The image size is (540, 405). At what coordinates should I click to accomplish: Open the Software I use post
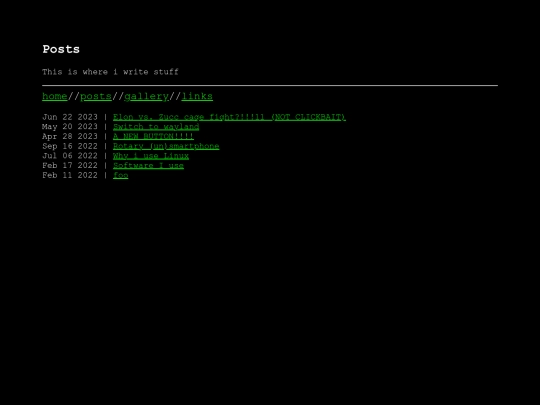(148, 166)
